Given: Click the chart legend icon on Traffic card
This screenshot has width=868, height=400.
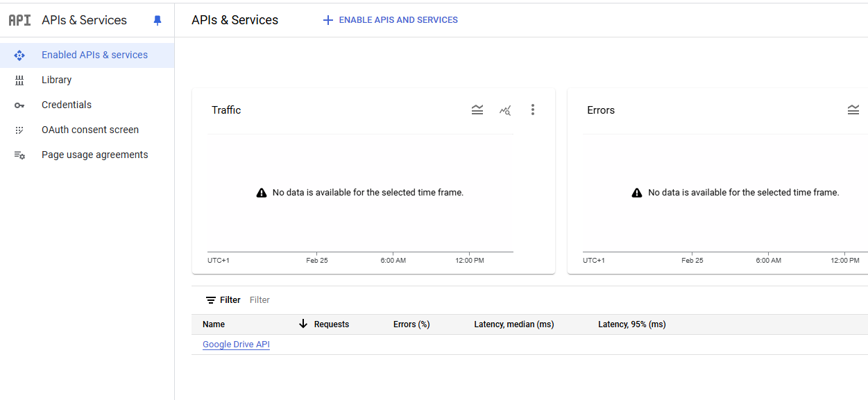Looking at the screenshot, I should (x=477, y=110).
